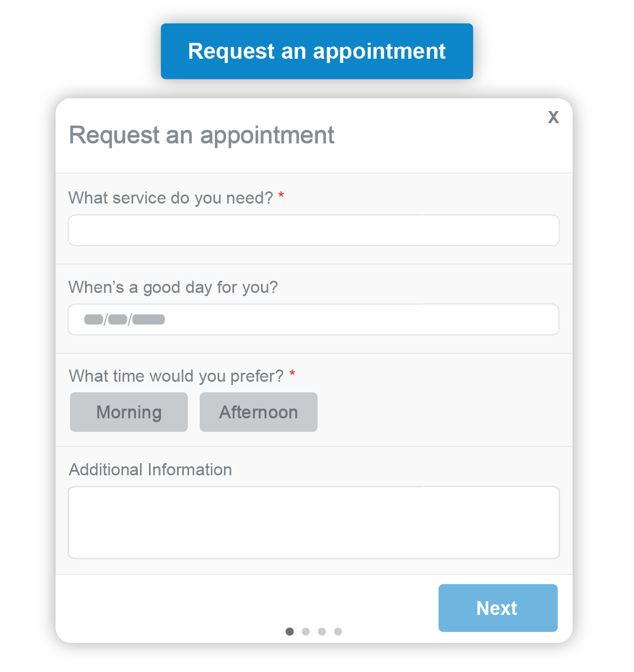Click the first pagination dot
The width and height of the screenshot is (634, 672).
[291, 632]
